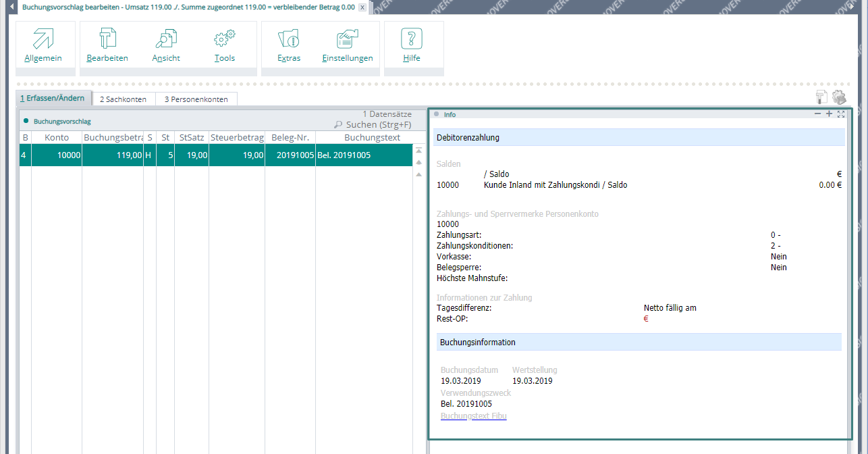Open the Ansicht magnifier icon menu
The image size is (868, 454).
click(166, 39)
